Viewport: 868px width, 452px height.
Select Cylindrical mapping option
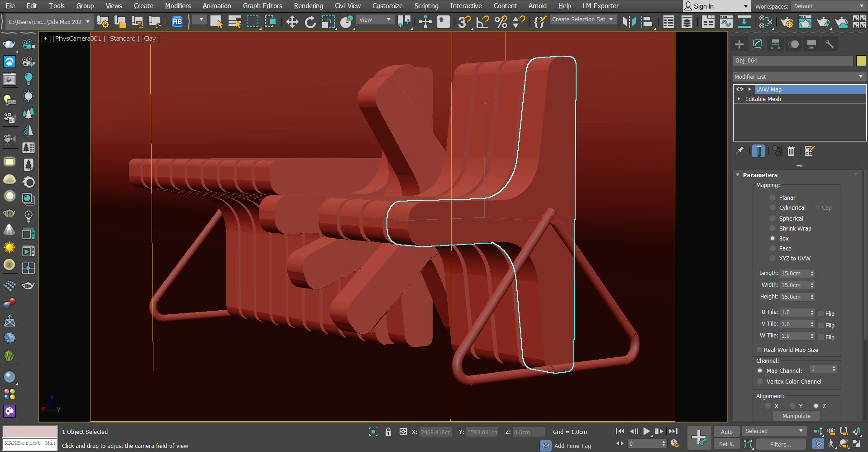coord(773,207)
